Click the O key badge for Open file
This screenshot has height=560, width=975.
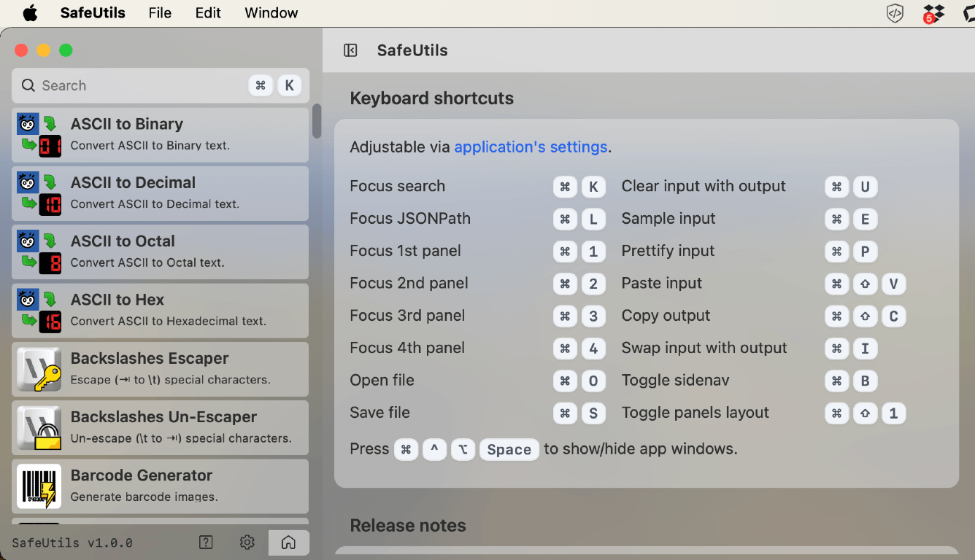coord(593,381)
